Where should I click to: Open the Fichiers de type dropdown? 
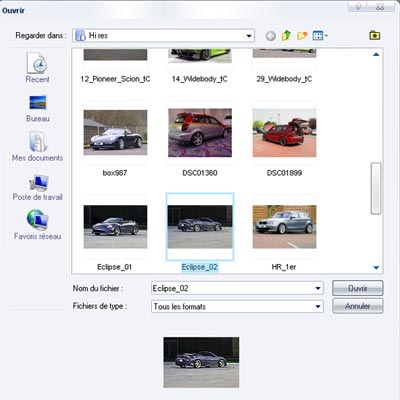coord(318,306)
